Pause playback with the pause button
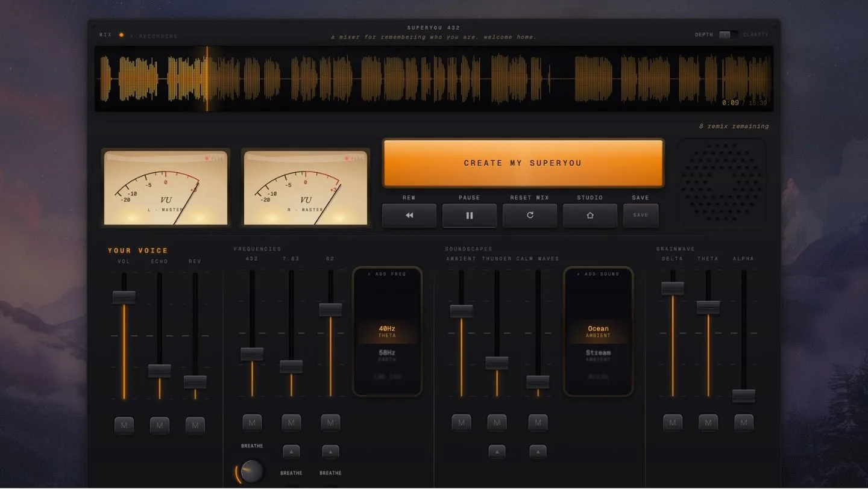The width and height of the screenshot is (868, 489). (x=470, y=215)
